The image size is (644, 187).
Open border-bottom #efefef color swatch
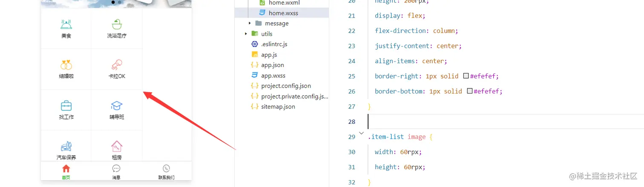pyautogui.click(x=470, y=91)
